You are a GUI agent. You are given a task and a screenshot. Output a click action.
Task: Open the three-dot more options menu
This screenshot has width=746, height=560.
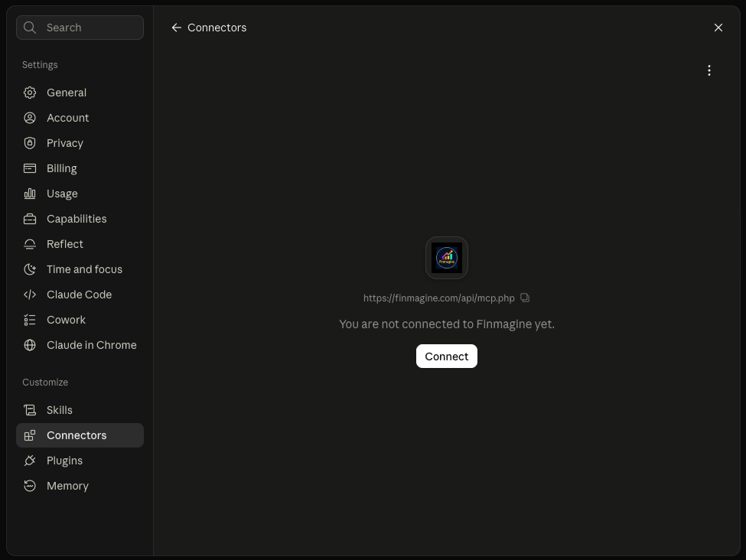[709, 70]
